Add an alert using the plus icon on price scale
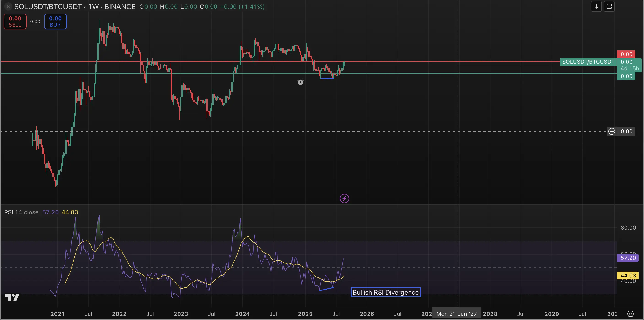644x320 pixels. [x=612, y=131]
